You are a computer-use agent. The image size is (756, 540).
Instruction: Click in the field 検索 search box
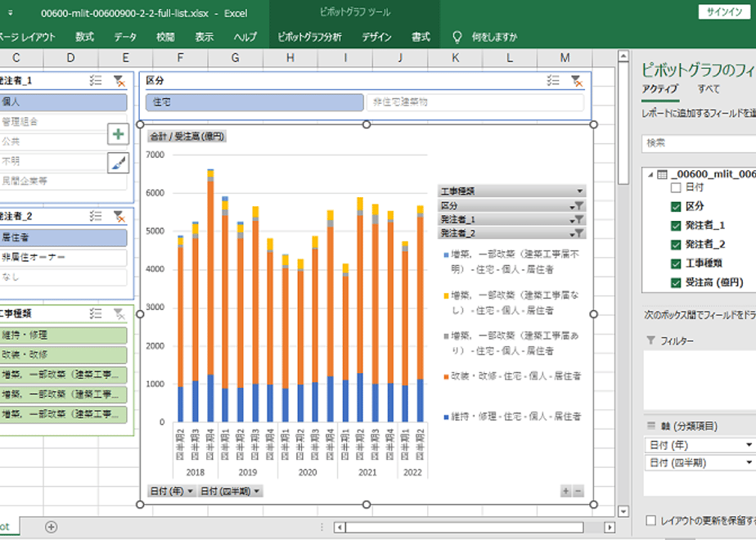tap(699, 143)
